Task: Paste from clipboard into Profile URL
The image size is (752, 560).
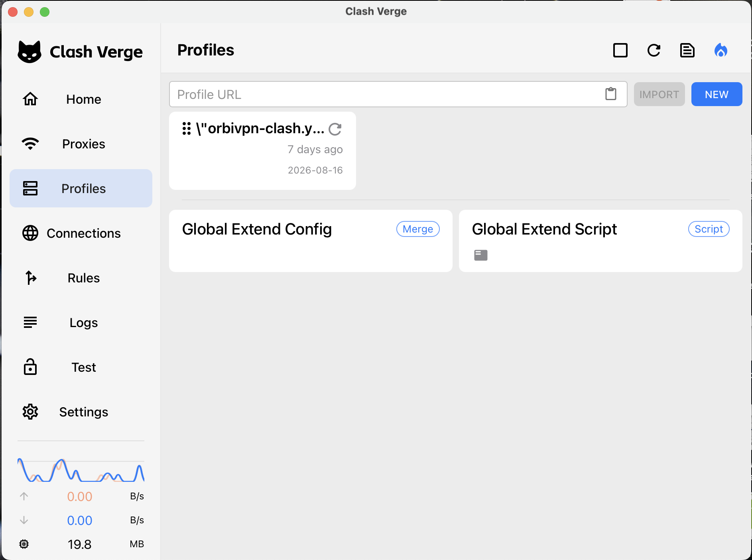Action: (611, 94)
